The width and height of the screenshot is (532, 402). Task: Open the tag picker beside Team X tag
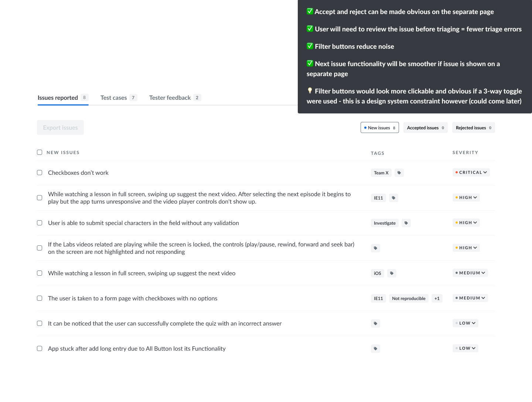tap(399, 173)
